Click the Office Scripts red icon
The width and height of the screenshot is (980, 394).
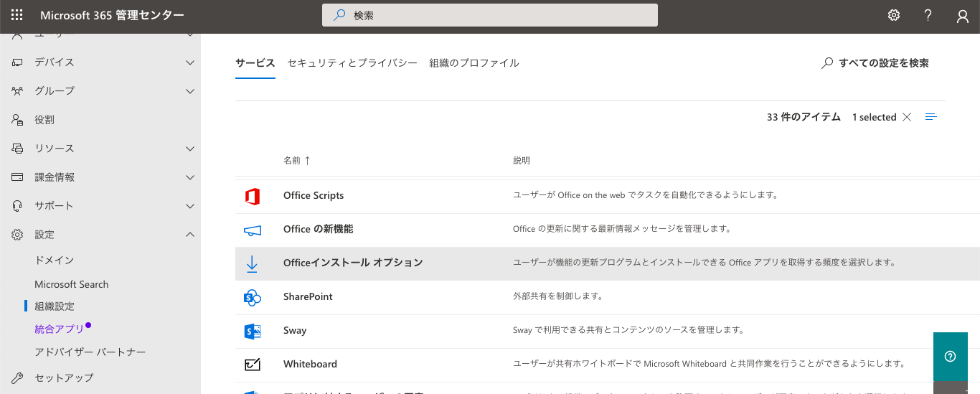click(x=252, y=196)
